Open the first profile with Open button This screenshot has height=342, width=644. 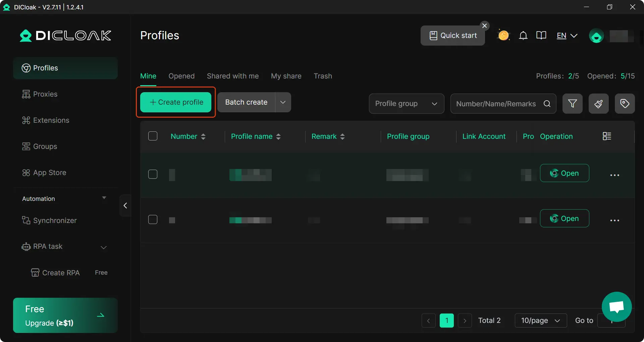point(564,173)
